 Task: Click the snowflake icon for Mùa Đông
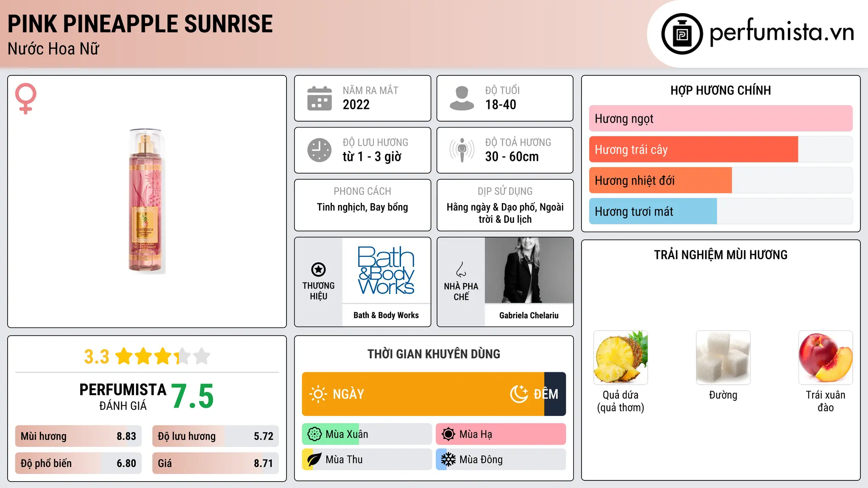pyautogui.click(x=448, y=460)
